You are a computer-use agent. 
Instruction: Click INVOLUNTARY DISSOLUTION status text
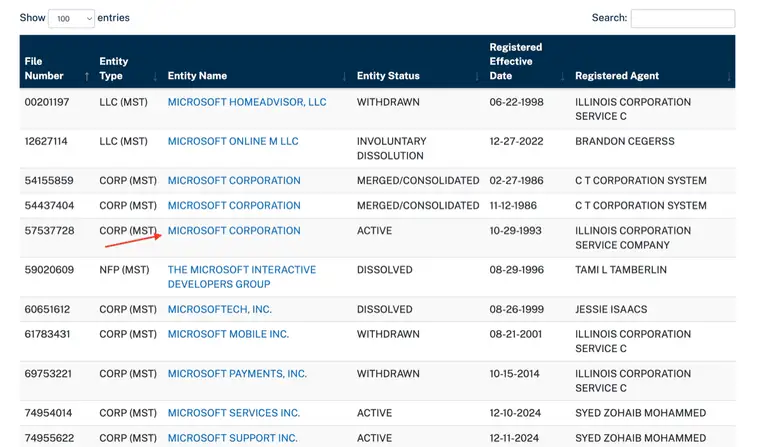click(392, 148)
